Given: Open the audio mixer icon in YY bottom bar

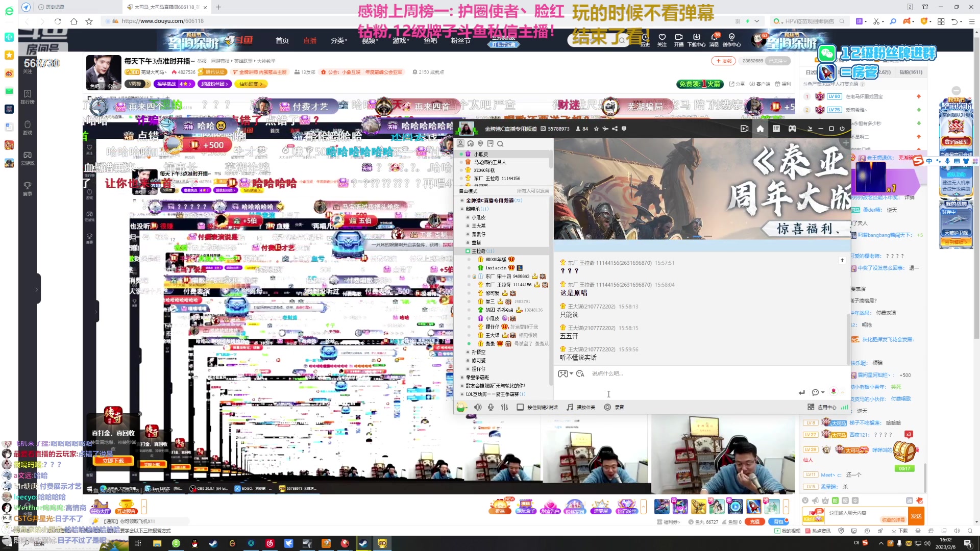Looking at the screenshot, I should (x=504, y=407).
